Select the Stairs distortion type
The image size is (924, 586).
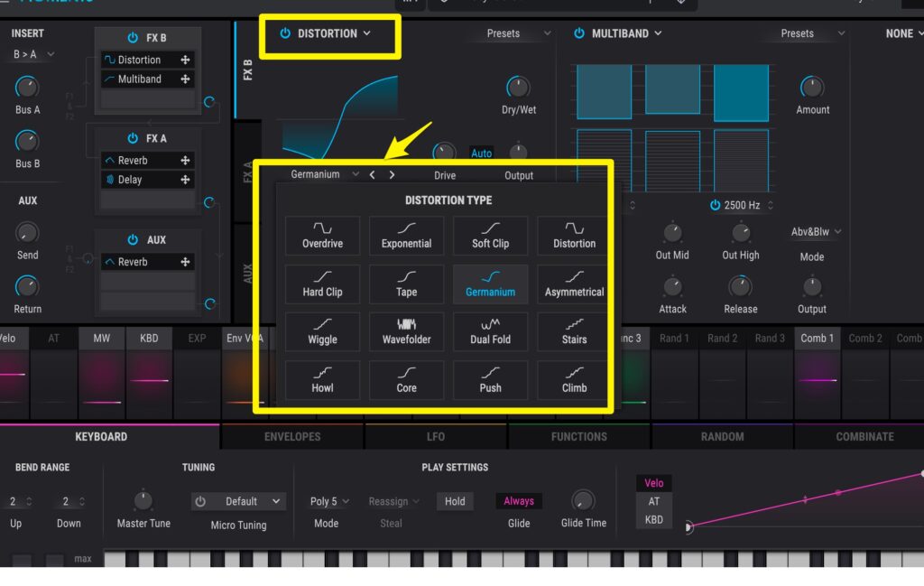574,331
